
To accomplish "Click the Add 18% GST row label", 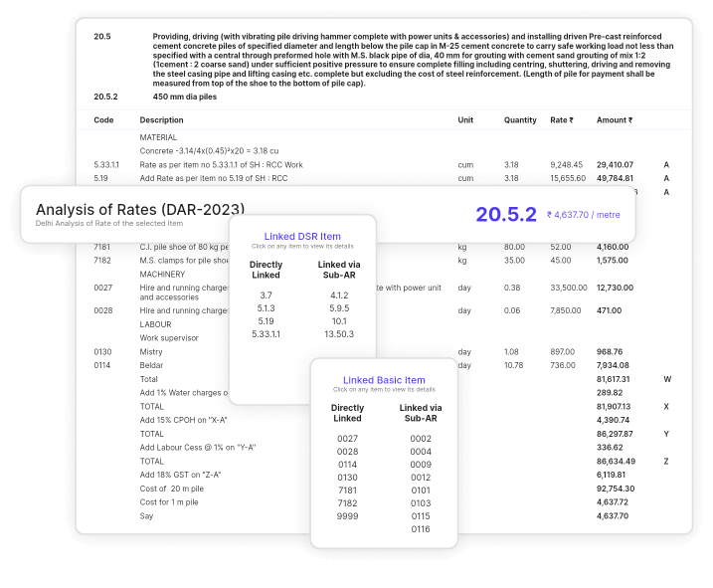I will pyautogui.click(x=181, y=476).
